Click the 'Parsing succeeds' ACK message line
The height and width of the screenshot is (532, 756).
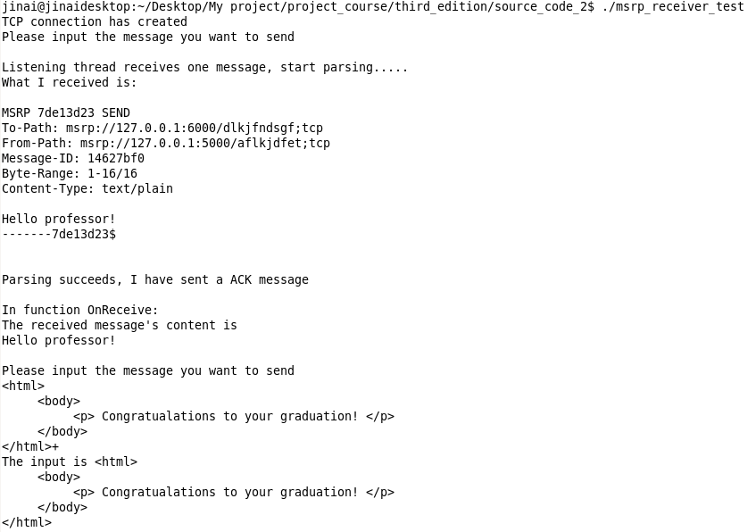coord(155,279)
